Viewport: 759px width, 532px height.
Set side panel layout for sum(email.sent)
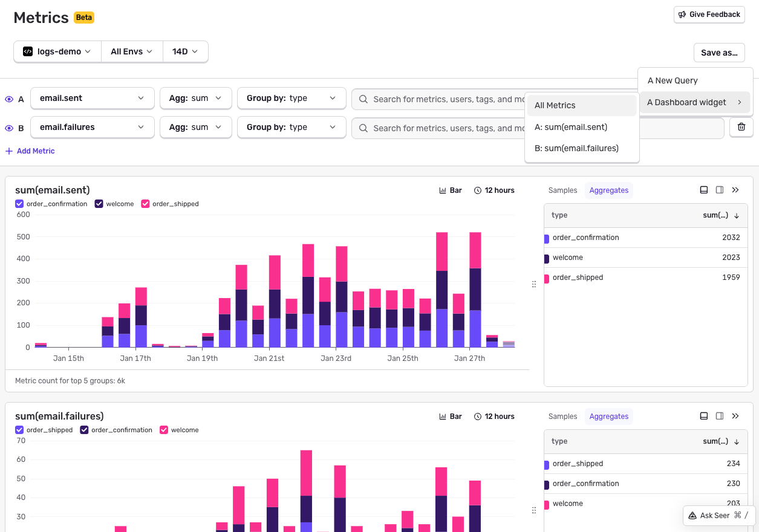720,190
